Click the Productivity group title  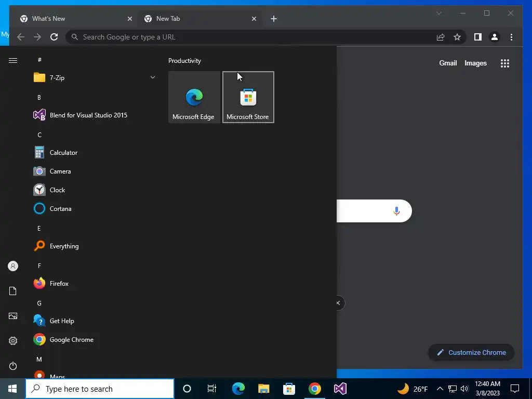tap(184, 61)
